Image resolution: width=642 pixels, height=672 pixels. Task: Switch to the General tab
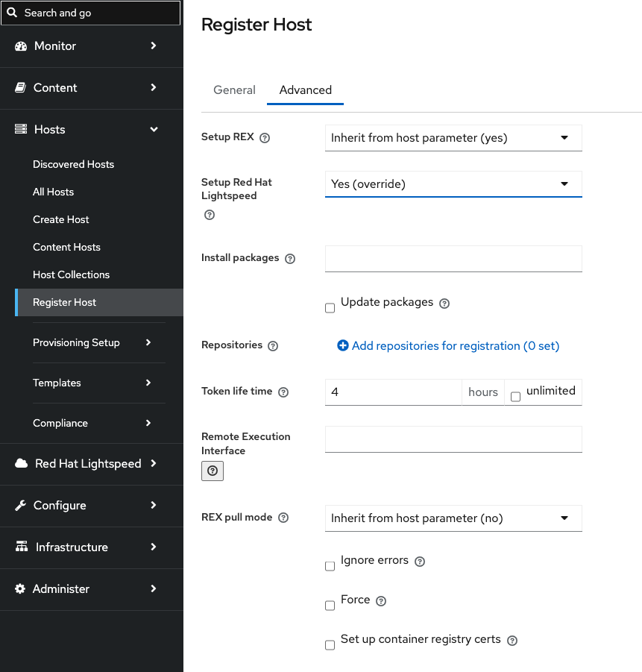tap(234, 90)
